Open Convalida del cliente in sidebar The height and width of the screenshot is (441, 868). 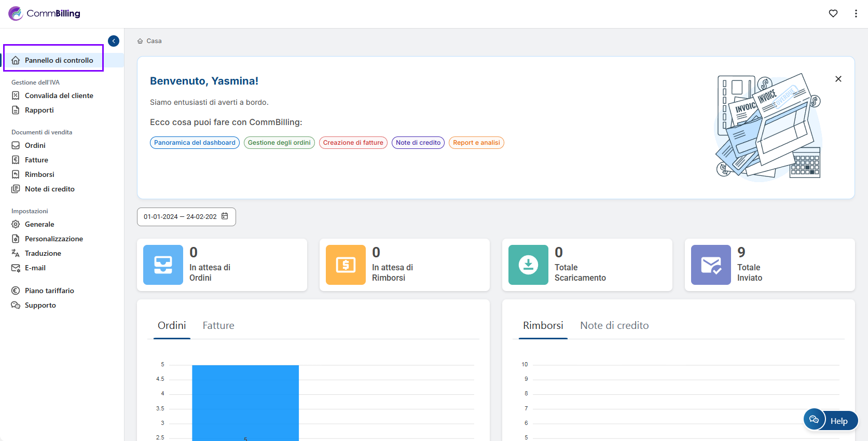click(x=59, y=95)
